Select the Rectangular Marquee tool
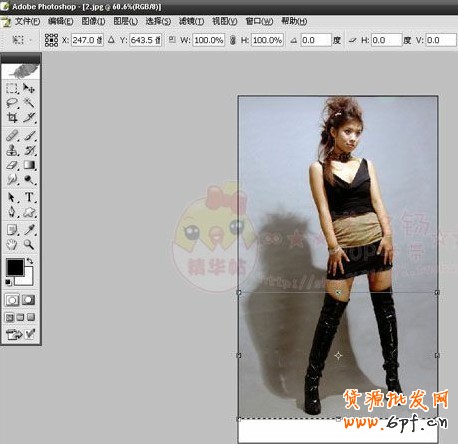Viewport: 458px width, 444px height. (x=12, y=88)
